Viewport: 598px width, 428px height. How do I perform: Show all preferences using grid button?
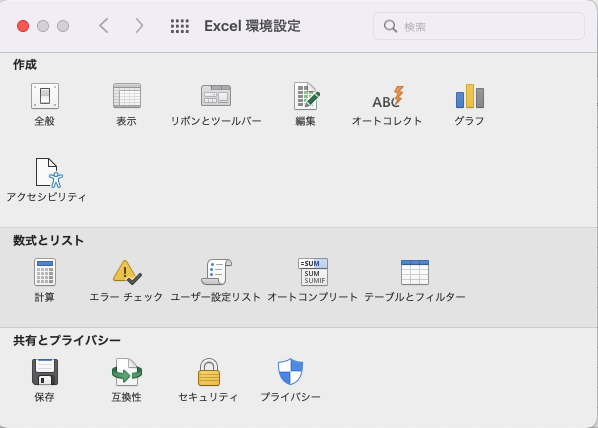coord(180,26)
